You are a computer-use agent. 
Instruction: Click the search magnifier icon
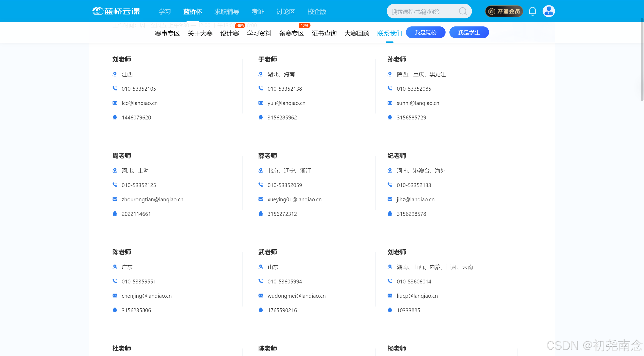[x=463, y=11]
